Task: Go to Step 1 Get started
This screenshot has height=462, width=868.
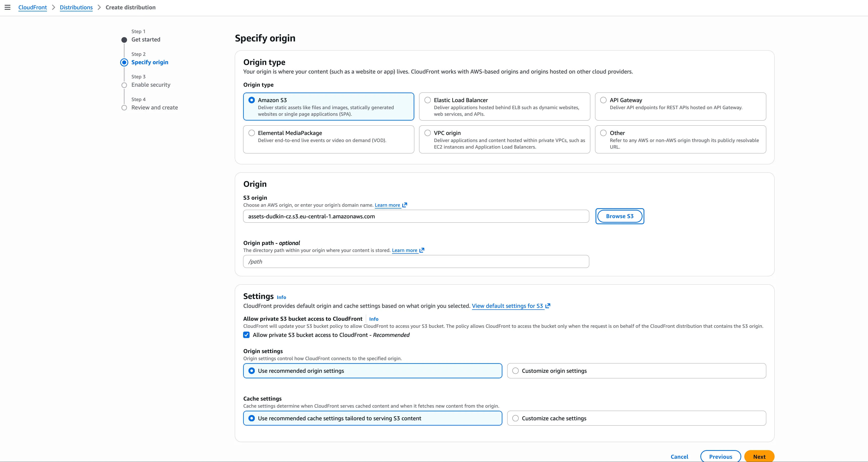Action: pyautogui.click(x=146, y=39)
